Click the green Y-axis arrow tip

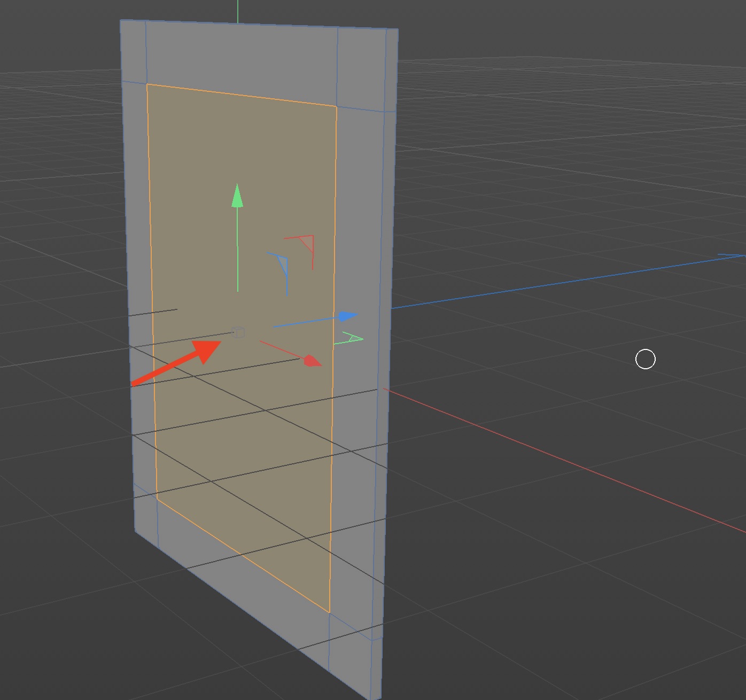pyautogui.click(x=237, y=196)
